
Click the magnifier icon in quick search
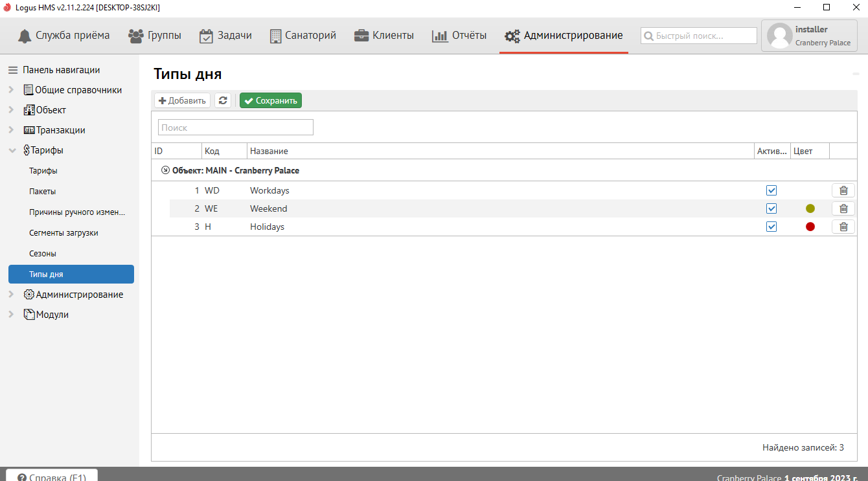point(648,36)
